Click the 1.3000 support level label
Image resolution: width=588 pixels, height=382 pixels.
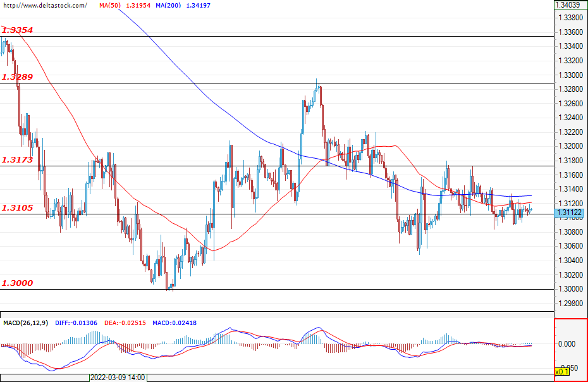click(x=17, y=283)
